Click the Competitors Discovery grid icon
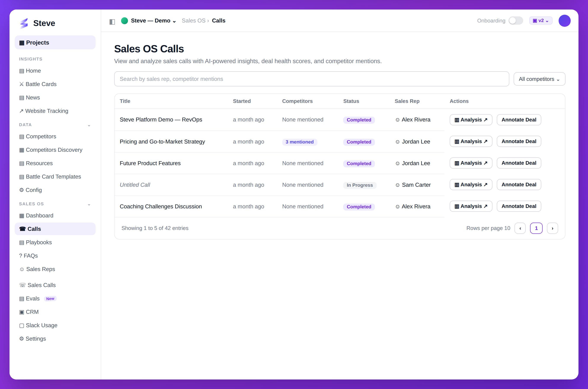 (x=22, y=150)
